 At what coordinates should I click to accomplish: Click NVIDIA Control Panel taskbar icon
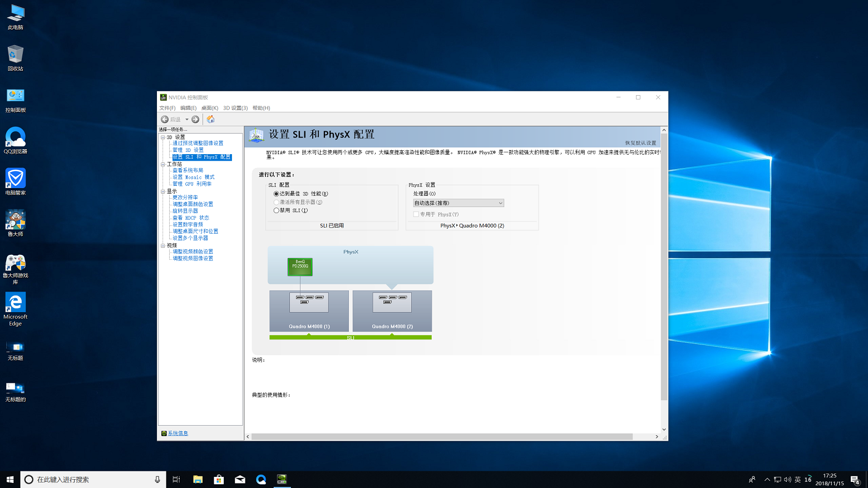[282, 480]
